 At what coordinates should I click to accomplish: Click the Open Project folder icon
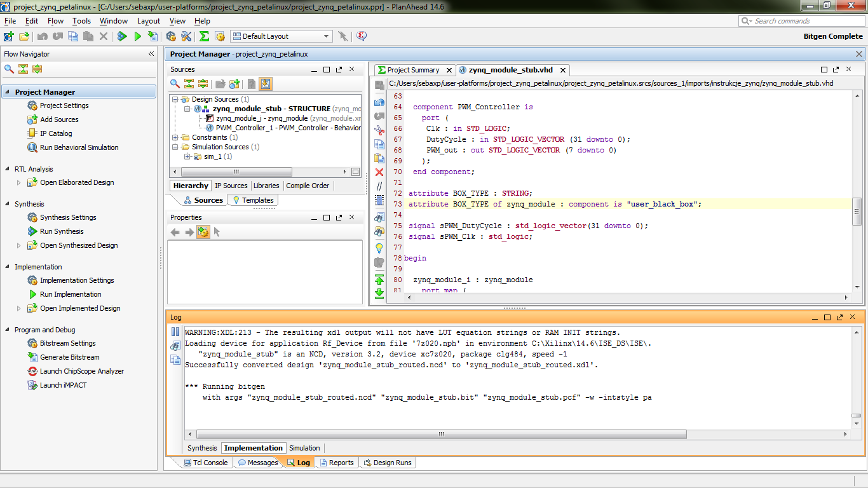coord(24,36)
